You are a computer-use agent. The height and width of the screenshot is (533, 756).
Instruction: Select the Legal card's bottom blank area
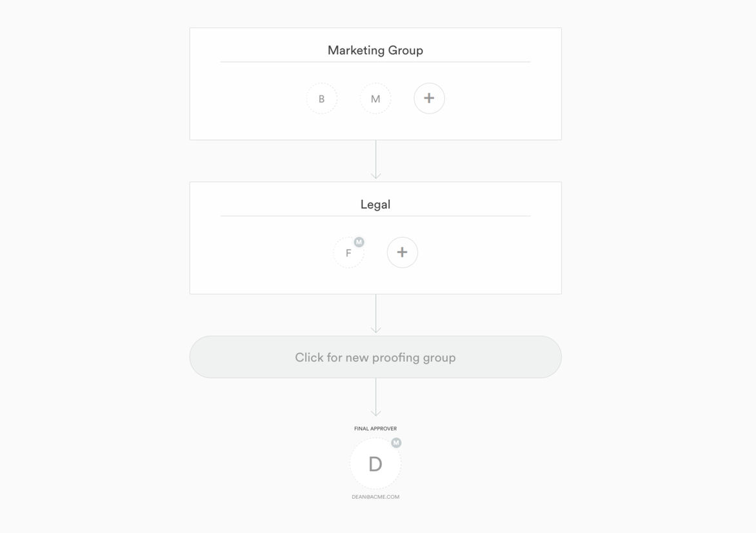[375, 283]
